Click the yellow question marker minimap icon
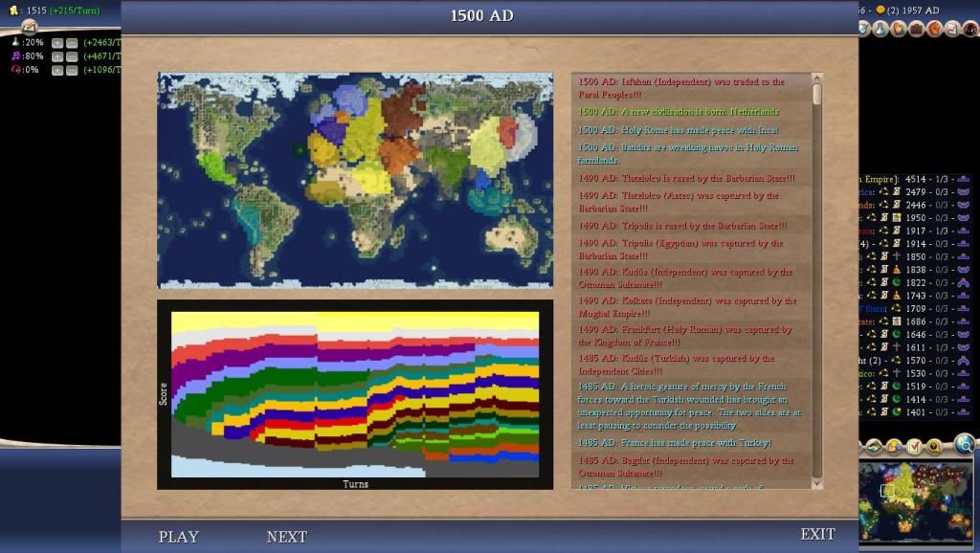This screenshot has height=553, width=980. coord(934,446)
